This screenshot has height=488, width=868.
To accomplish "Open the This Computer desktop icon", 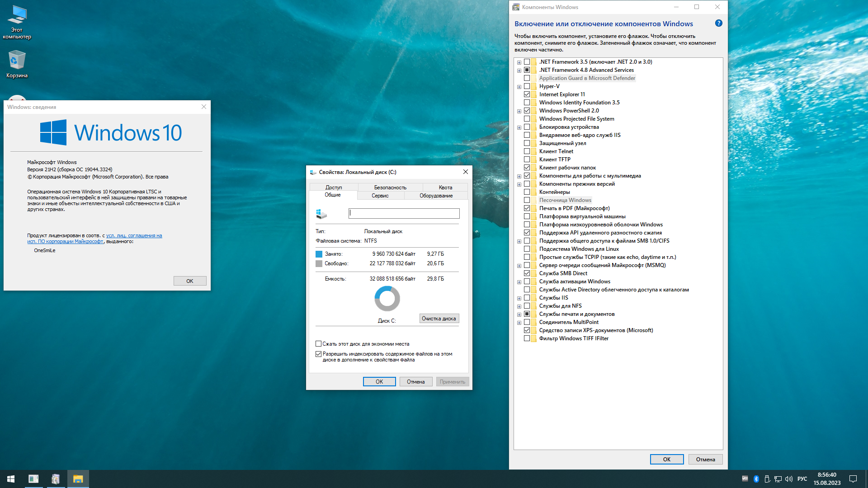I will [x=17, y=22].
